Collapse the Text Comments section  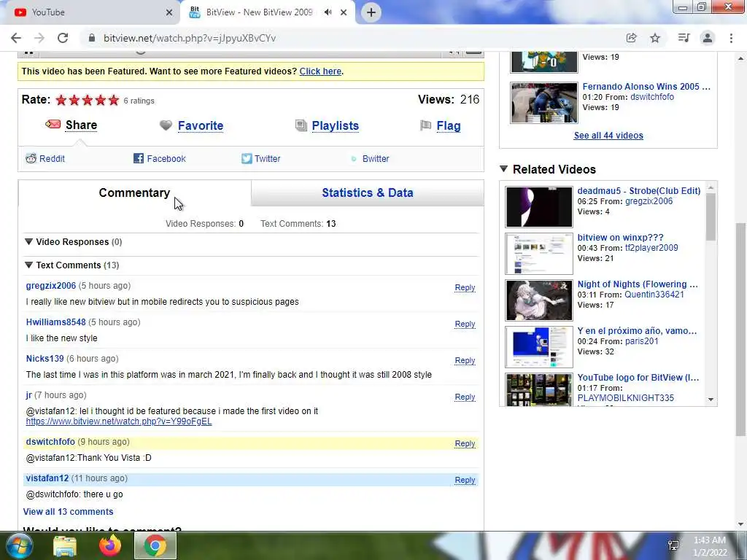[28, 265]
